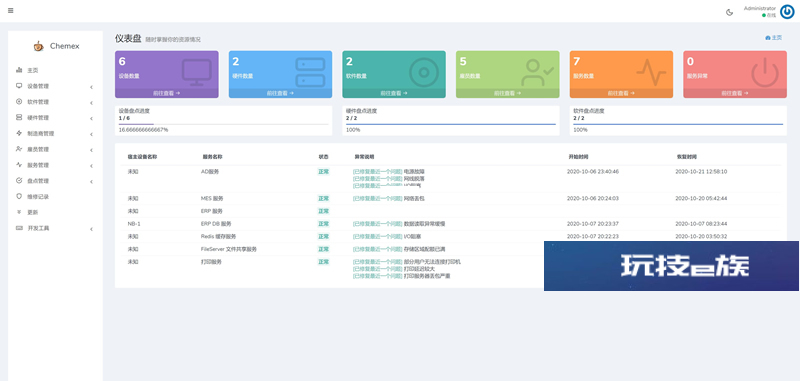The width and height of the screenshot is (800, 381).
Task: Click 已修复最近一个问题 link for 数据读取异常缓慢
Action: (x=378, y=224)
